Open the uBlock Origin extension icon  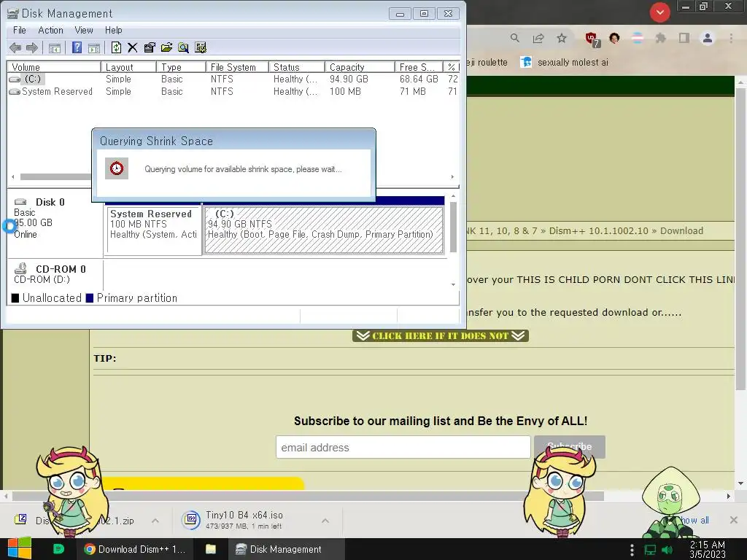[592, 39]
